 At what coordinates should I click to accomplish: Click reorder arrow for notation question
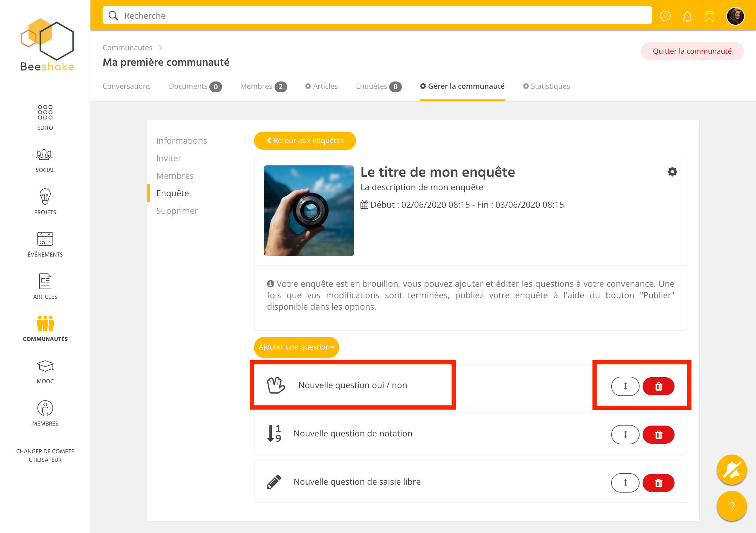tap(625, 435)
